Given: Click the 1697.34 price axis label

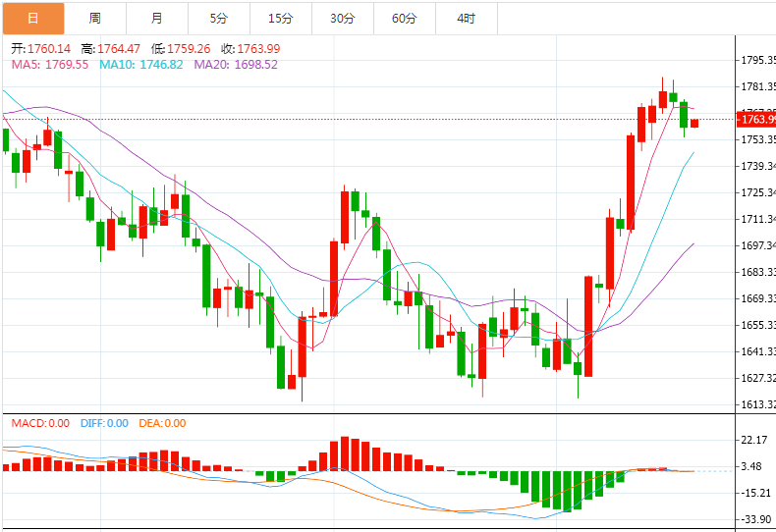Looking at the screenshot, I should pos(757,245).
